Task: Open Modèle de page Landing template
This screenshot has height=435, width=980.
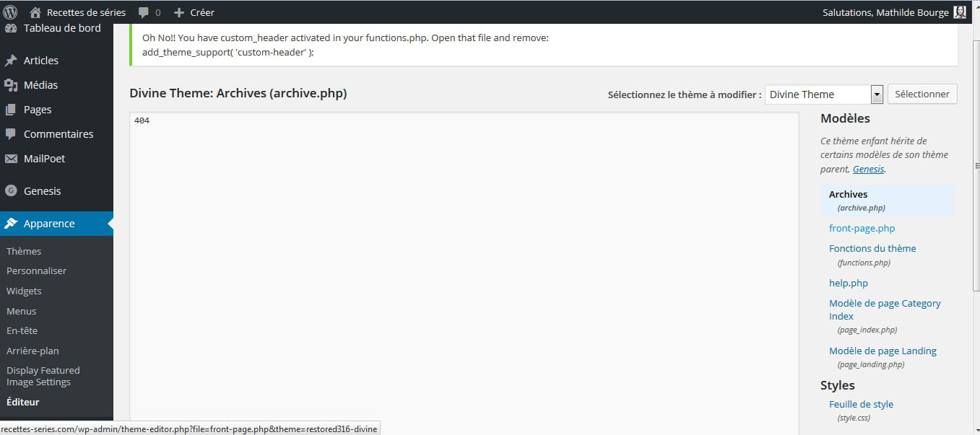Action: (883, 351)
